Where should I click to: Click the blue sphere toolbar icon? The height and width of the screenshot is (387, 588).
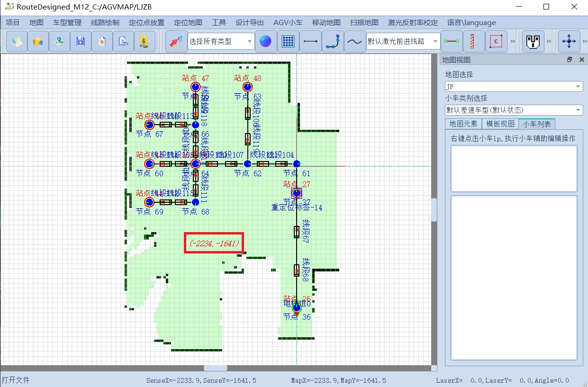pos(266,42)
